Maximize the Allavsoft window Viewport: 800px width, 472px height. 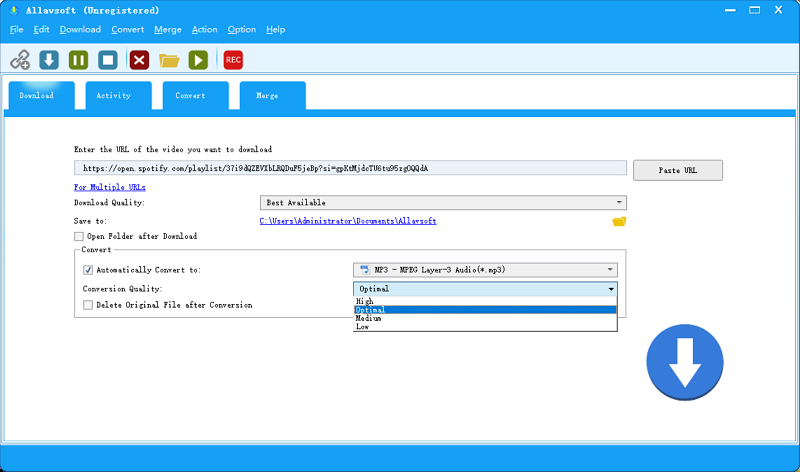[x=755, y=10]
